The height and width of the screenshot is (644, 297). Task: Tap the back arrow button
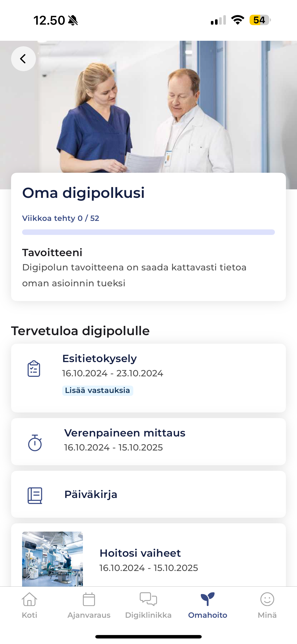[x=23, y=59]
